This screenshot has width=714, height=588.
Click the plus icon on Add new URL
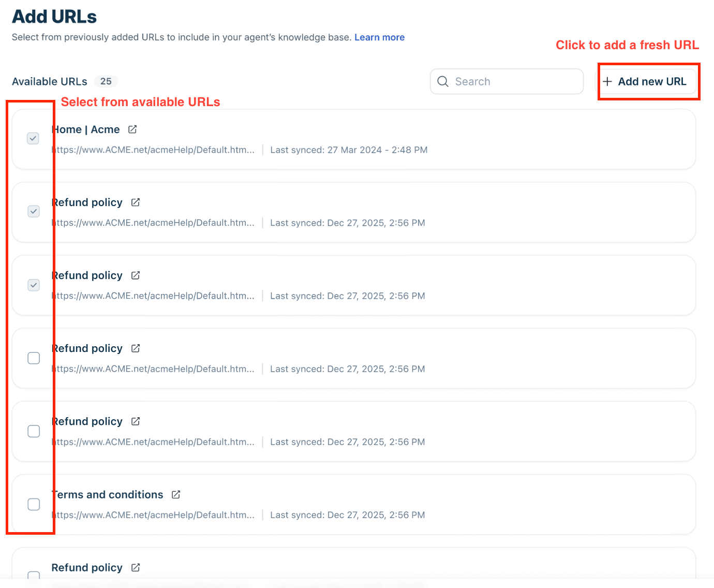click(607, 81)
